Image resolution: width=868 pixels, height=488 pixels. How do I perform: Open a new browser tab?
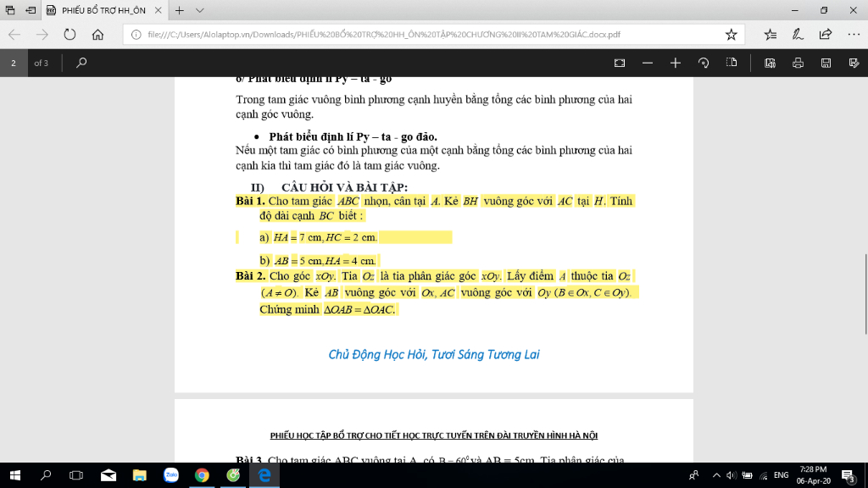[x=180, y=10]
